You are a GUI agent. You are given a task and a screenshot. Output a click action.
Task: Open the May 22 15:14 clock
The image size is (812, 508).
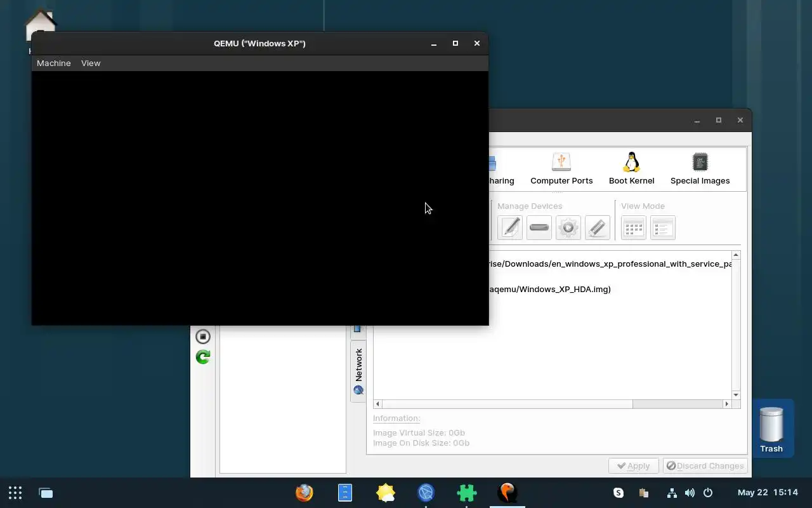coord(768,493)
